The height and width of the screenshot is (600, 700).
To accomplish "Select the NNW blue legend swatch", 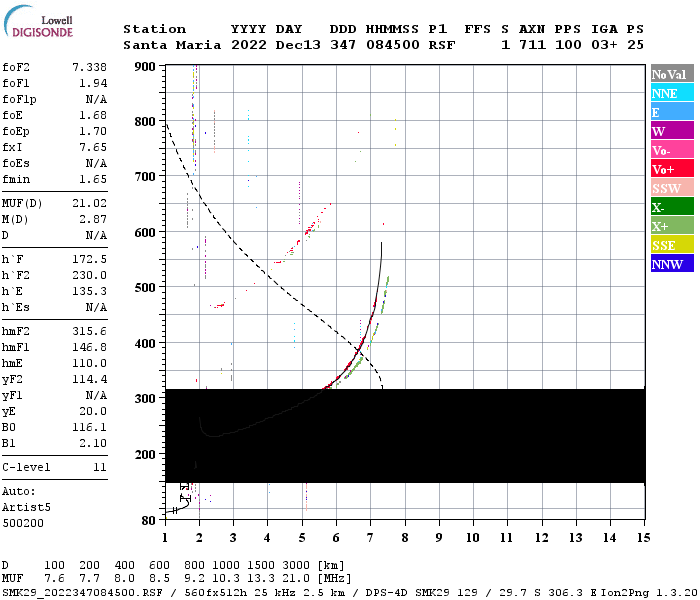I will (x=672, y=263).
